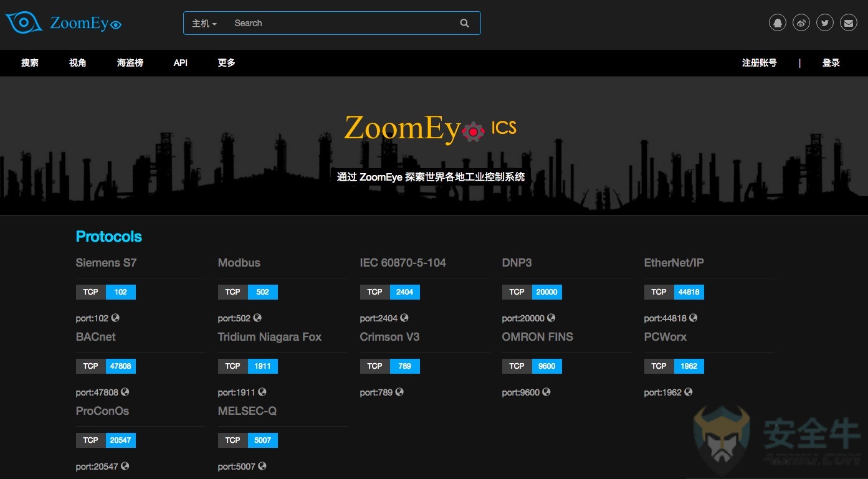Click globe icon next to port:20000
The width and height of the screenshot is (868, 479).
[551, 318]
